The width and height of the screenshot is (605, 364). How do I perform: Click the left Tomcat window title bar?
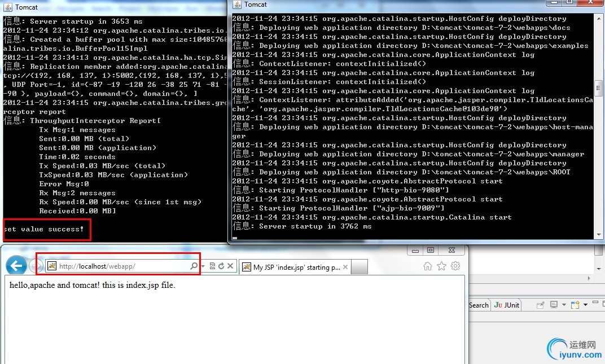click(115, 7)
